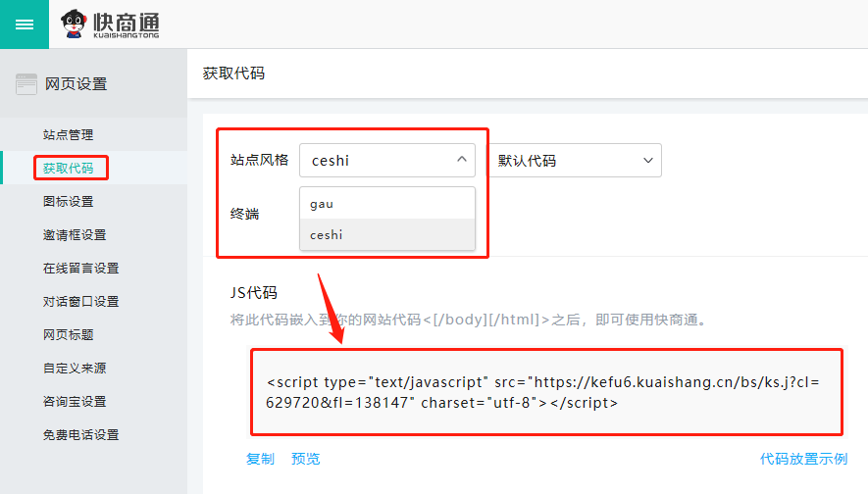Expand the 默认代码 dropdown

point(575,160)
